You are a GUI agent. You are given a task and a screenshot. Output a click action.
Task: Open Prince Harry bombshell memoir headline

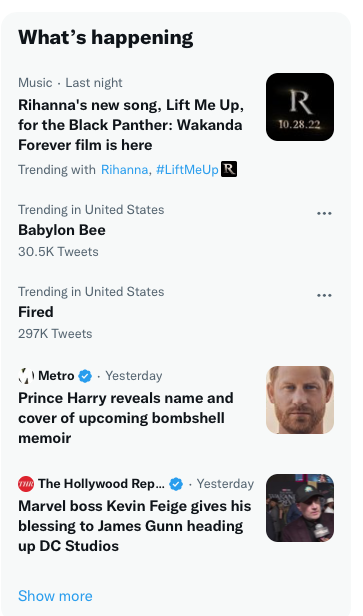tap(126, 418)
